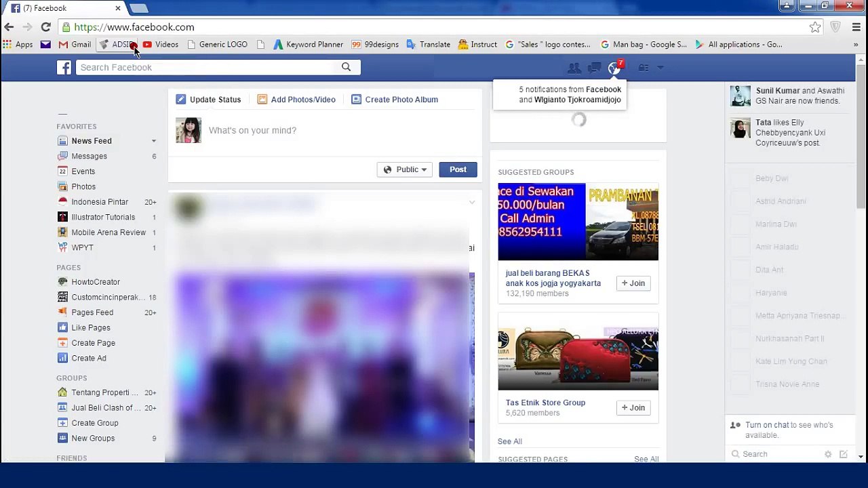
Task: Open the Apps grid bookmark
Action: (18, 45)
